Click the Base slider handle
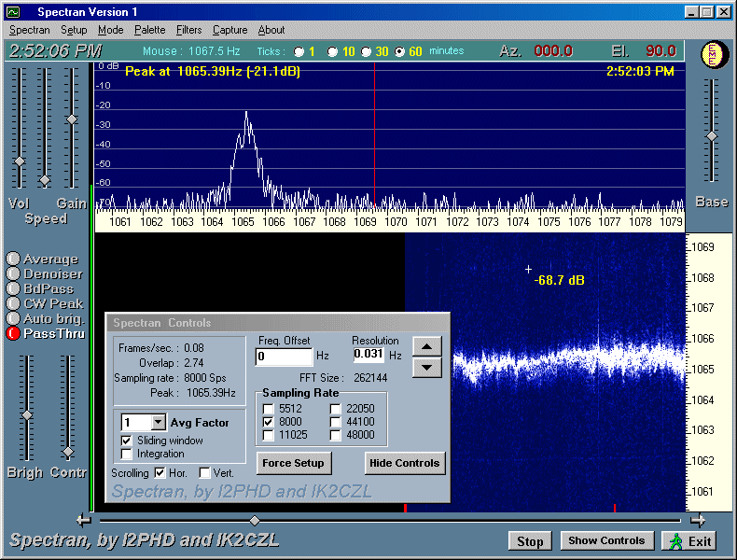Image resolution: width=737 pixels, height=560 pixels. (712, 136)
